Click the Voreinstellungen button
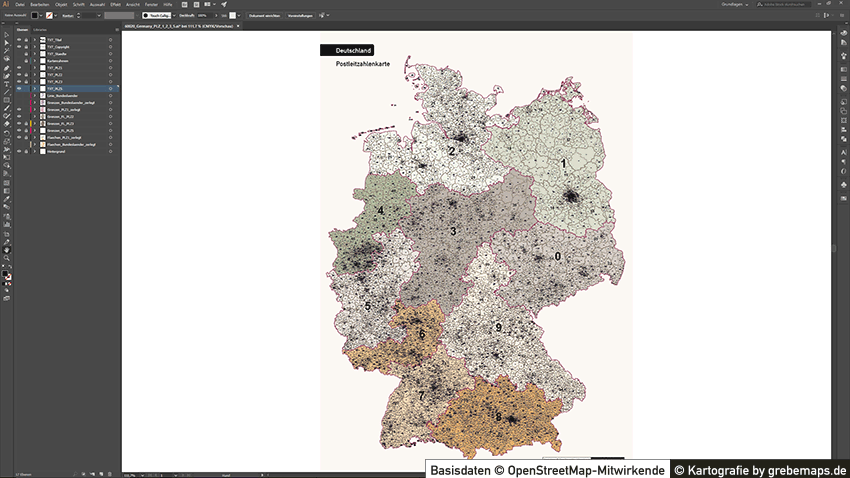 (300, 16)
